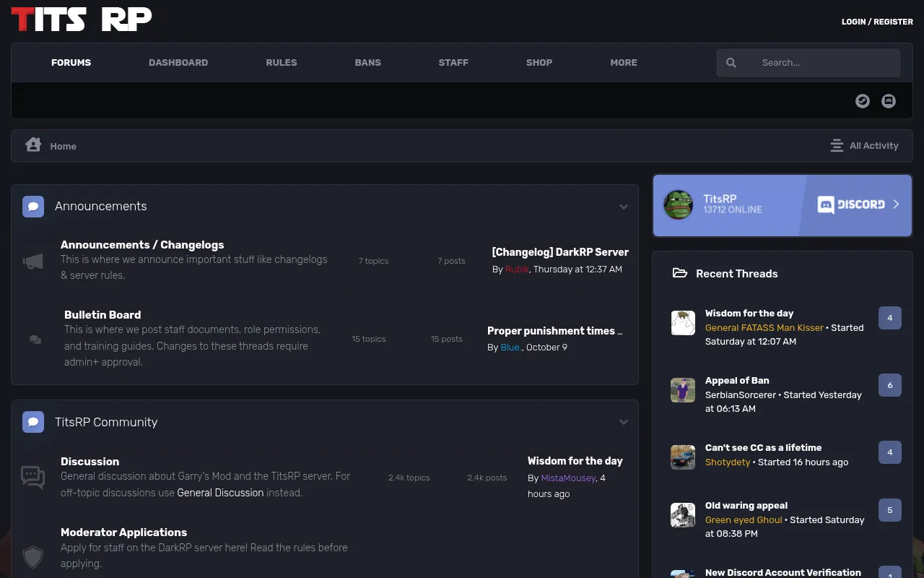Viewport: 924px width, 578px height.
Task: Click reply count 6 badge on Appeal of Ban
Action: 890,385
